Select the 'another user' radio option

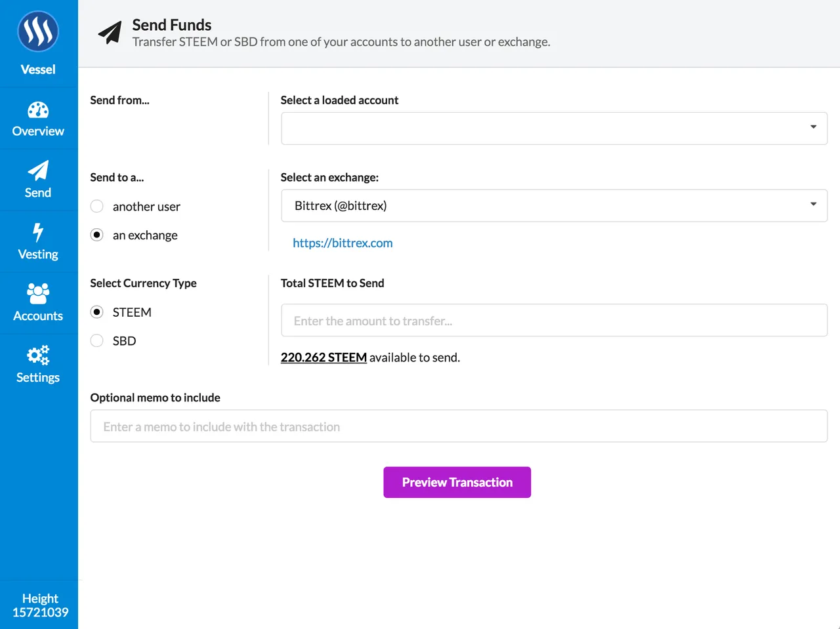(x=97, y=207)
